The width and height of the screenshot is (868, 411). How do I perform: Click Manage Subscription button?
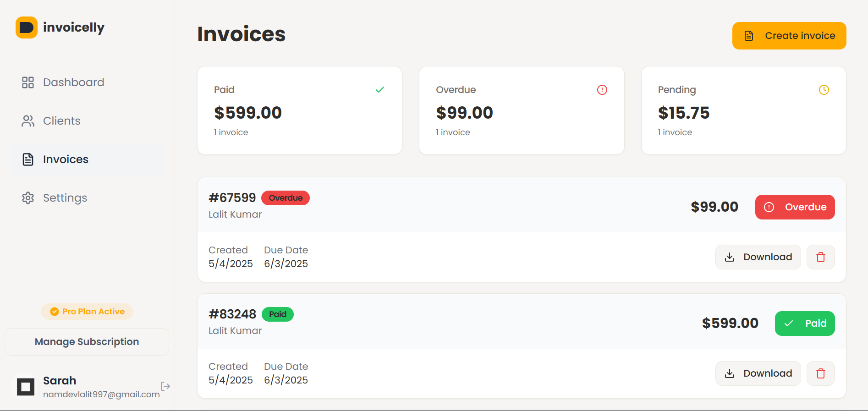[x=87, y=342]
